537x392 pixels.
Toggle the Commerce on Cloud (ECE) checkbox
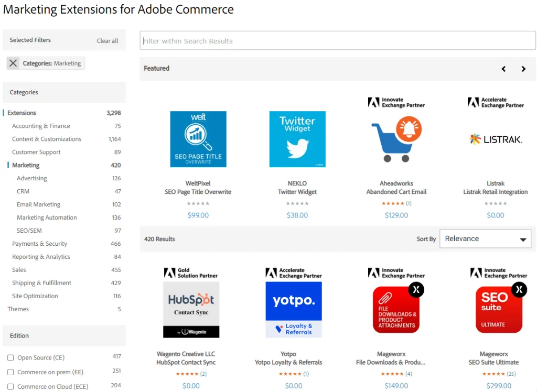(x=10, y=387)
